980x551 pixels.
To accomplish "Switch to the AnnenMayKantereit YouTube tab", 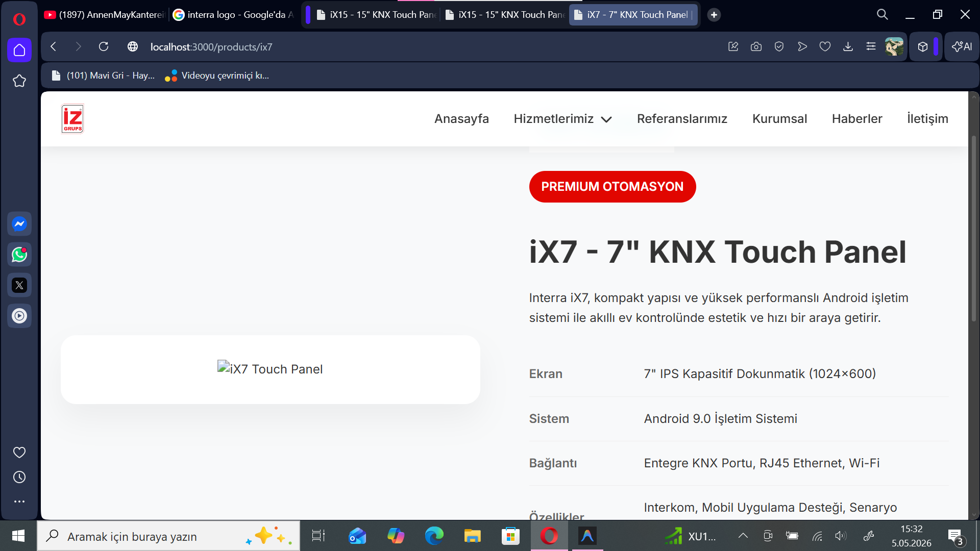I will click(105, 15).
